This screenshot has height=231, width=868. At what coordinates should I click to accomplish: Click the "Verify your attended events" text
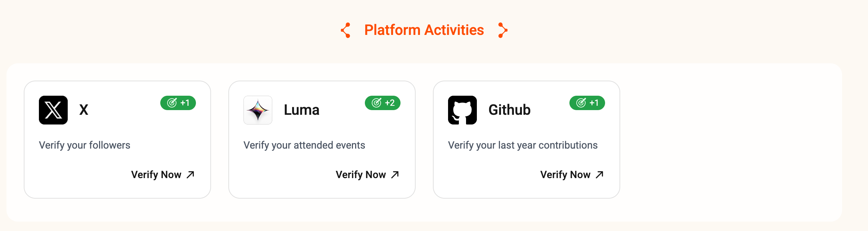pyautogui.click(x=304, y=145)
